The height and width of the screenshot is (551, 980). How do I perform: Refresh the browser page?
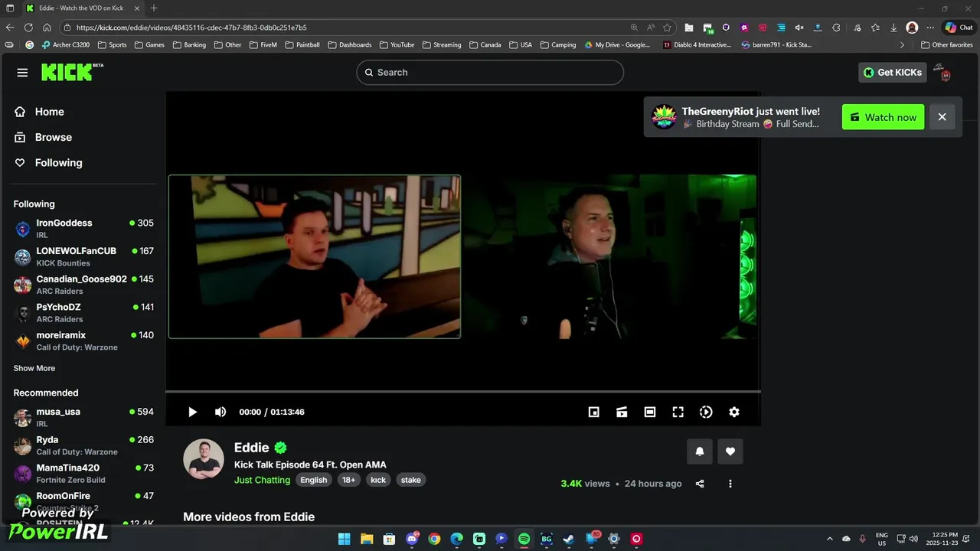tap(28, 28)
